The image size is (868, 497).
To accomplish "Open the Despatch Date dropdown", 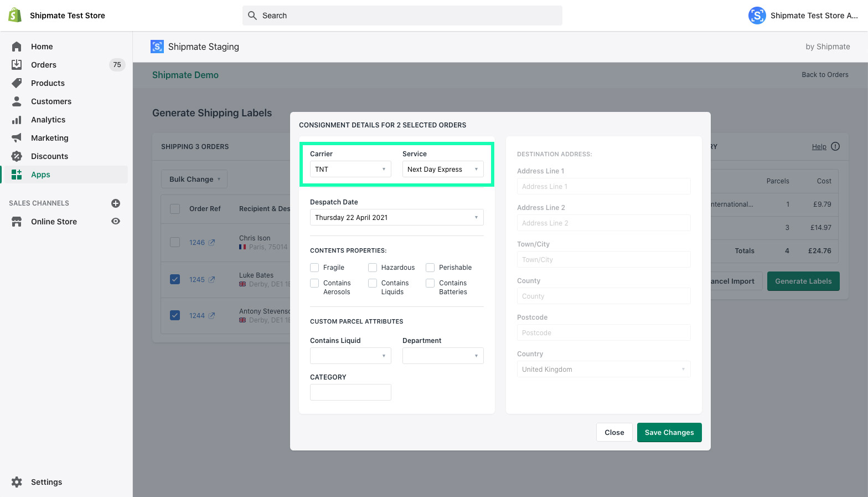I will (397, 217).
